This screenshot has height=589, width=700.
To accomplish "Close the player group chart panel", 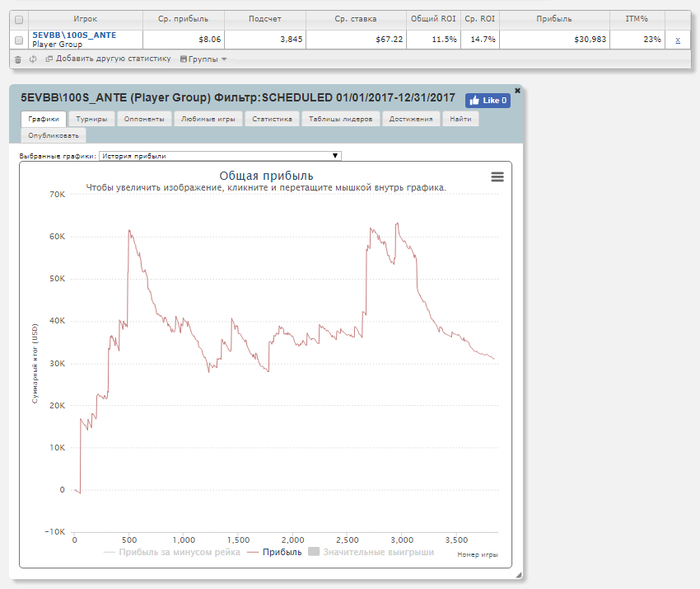I will point(517,91).
